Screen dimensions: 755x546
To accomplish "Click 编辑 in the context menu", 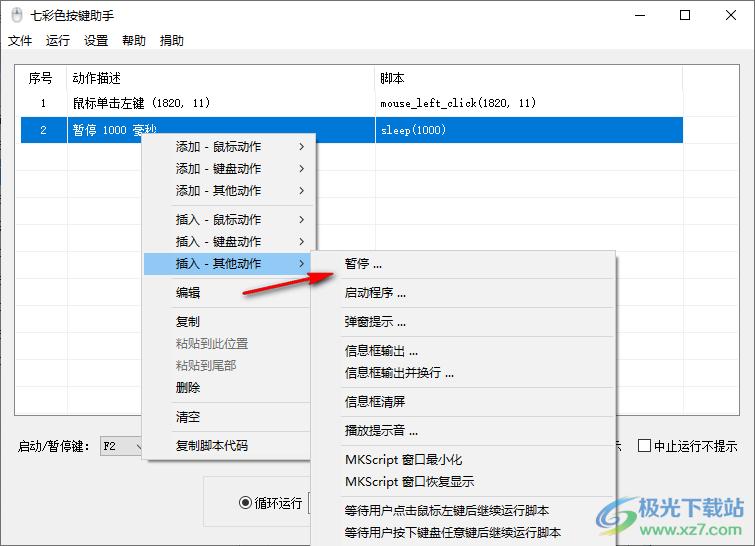I will (x=188, y=293).
